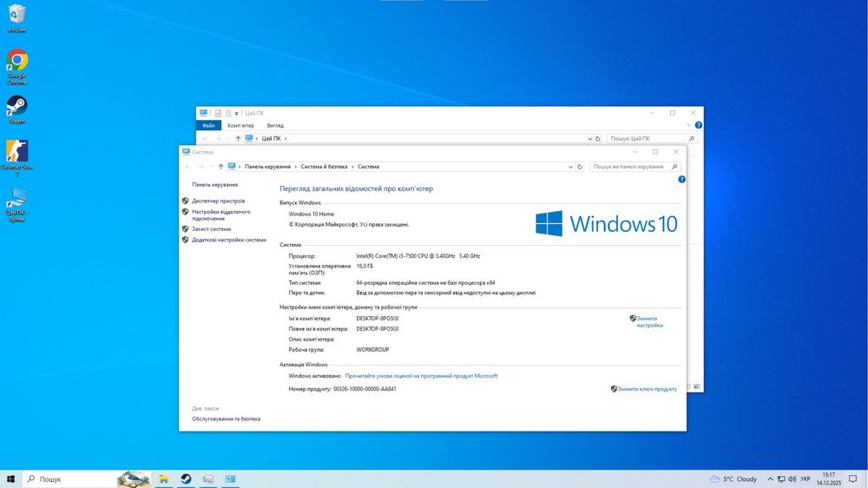Screen dimensions: 868x488
Task: Open Додаткові настройки системи link
Action: [x=229, y=240]
